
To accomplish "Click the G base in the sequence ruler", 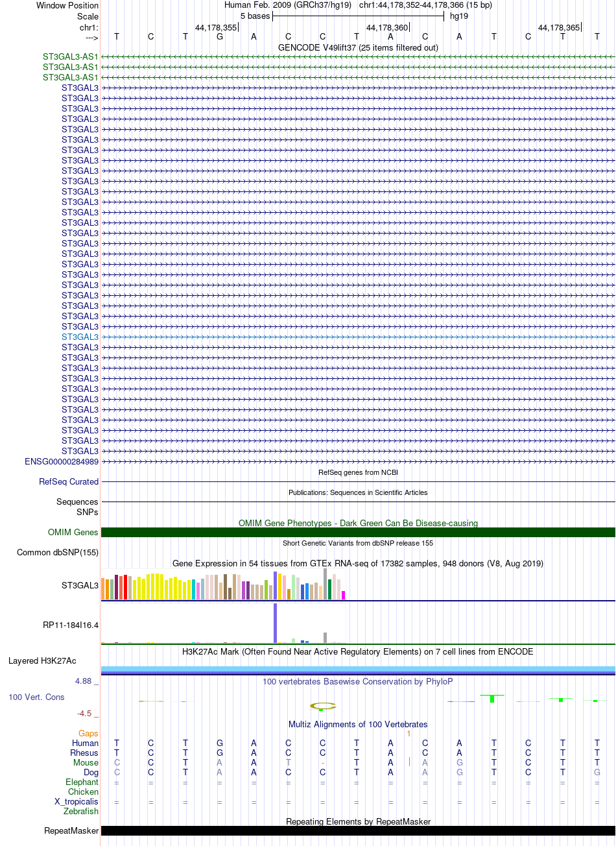I will click(220, 36).
